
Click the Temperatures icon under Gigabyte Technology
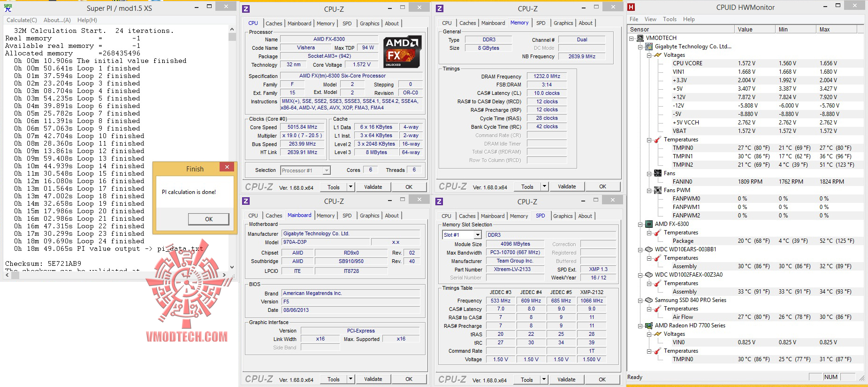click(658, 139)
